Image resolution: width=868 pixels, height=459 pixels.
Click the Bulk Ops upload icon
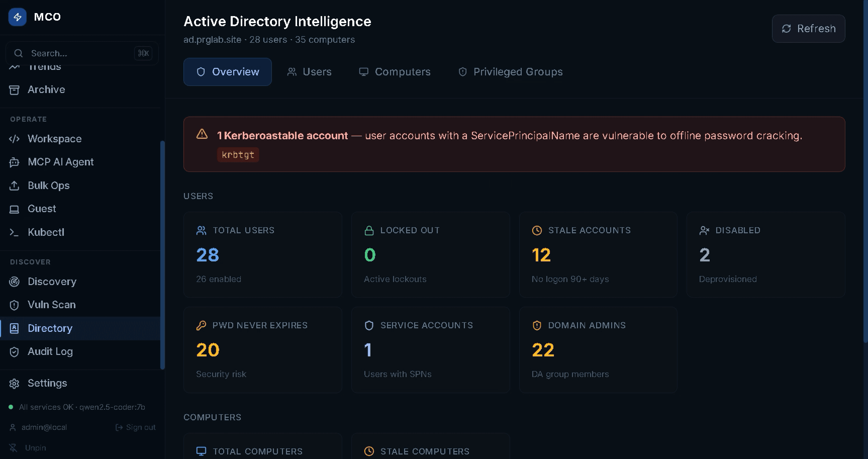[14, 186]
